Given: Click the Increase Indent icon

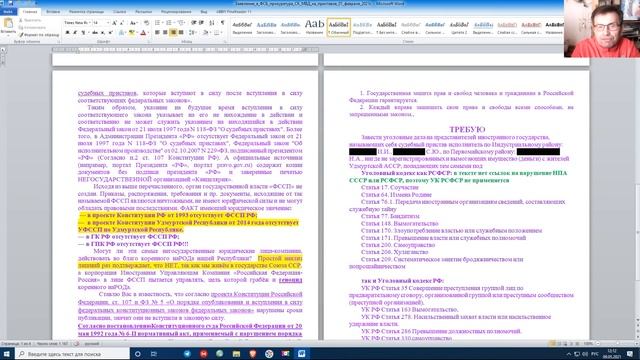Looking at the screenshot, I should tap(201, 23).
